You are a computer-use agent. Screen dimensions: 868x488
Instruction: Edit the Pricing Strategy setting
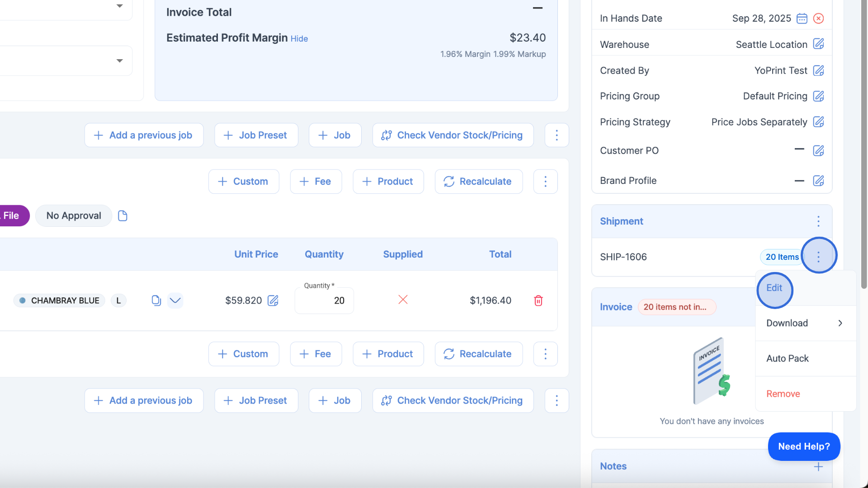[x=818, y=122]
